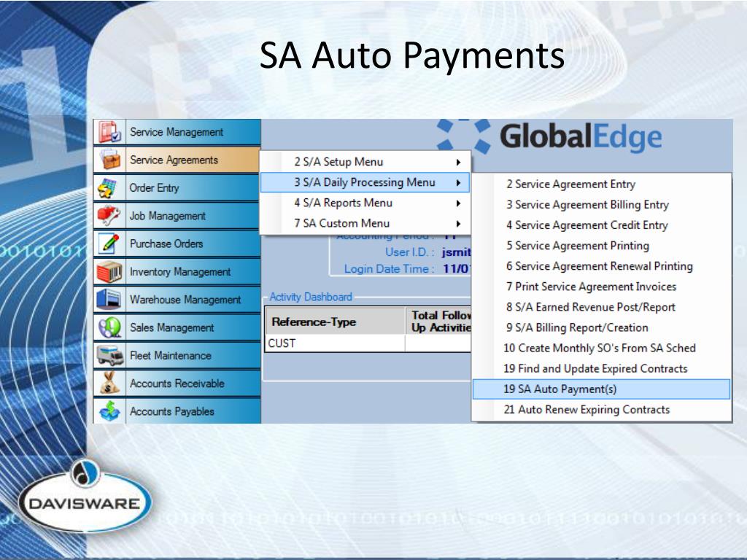Open the Sales Management module
The height and width of the screenshot is (560, 747).
point(177,327)
